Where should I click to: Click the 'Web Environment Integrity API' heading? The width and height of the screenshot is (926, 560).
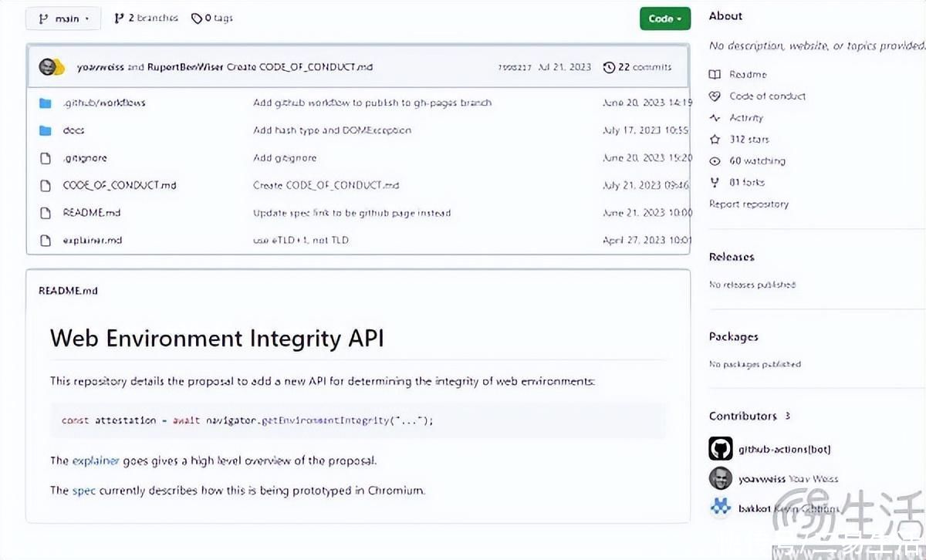tap(217, 339)
